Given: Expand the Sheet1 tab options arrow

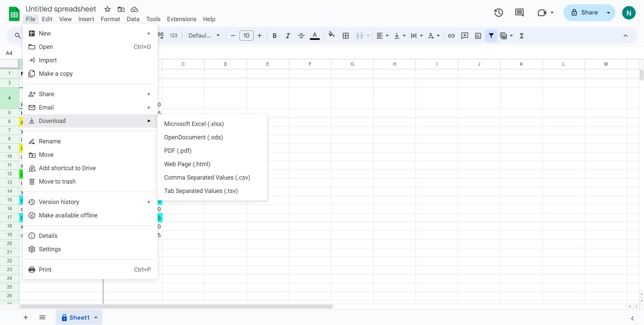Looking at the screenshot, I should coord(96,318).
